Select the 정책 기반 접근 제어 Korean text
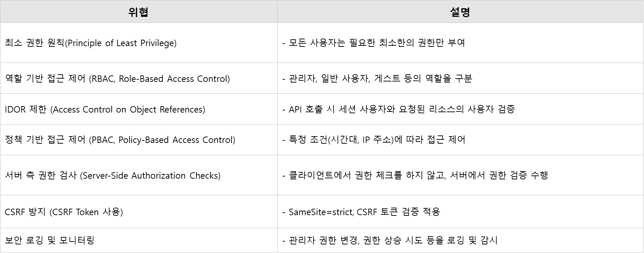Screen dimensions: 644x253 coord(45,140)
